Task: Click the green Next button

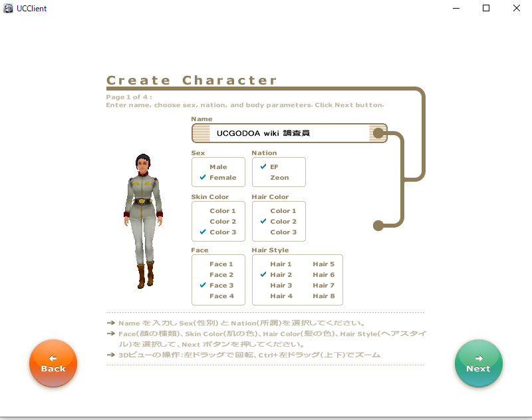Action: (478, 363)
